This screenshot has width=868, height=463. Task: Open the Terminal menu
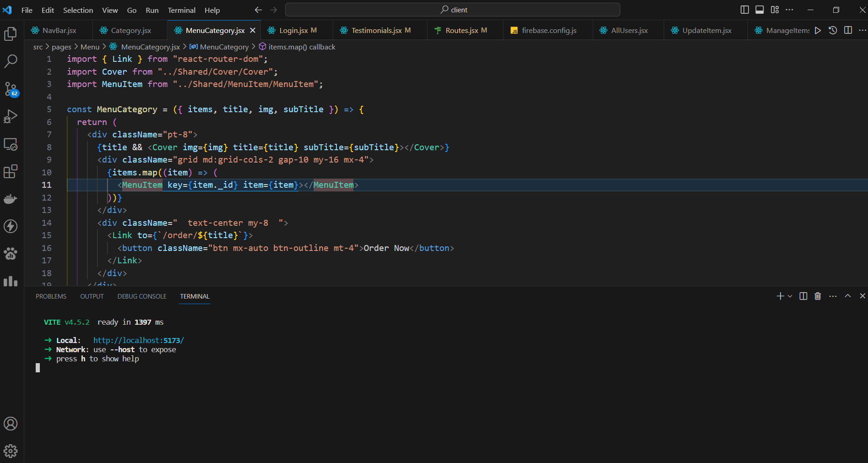click(x=181, y=10)
